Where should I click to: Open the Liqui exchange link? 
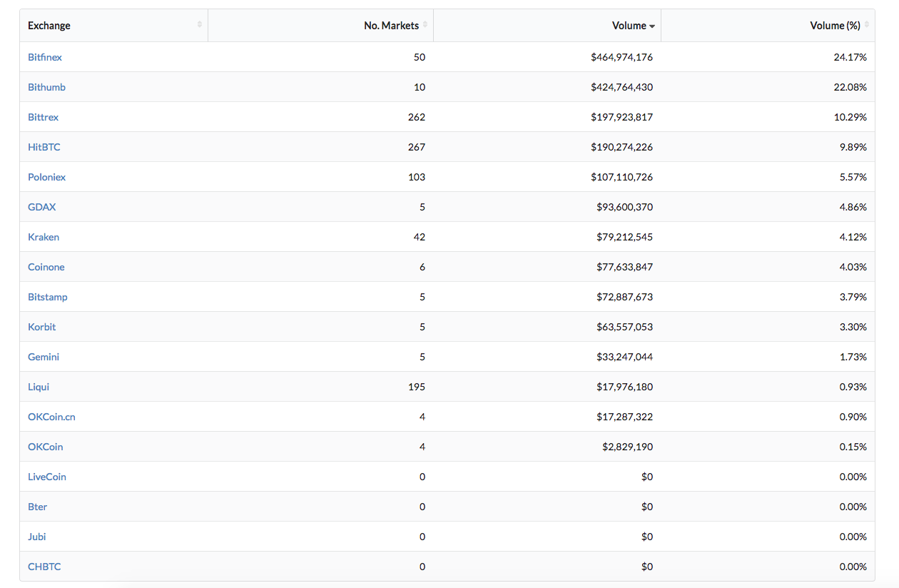point(39,387)
